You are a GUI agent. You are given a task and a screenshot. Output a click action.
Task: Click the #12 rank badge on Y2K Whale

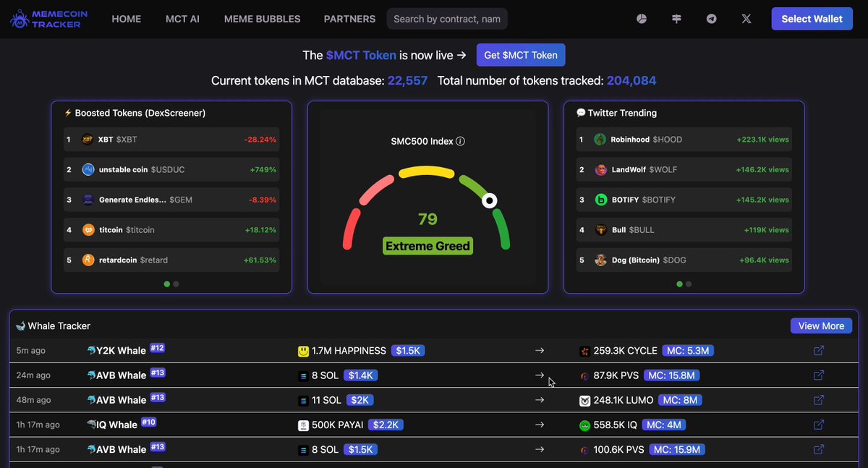158,348
